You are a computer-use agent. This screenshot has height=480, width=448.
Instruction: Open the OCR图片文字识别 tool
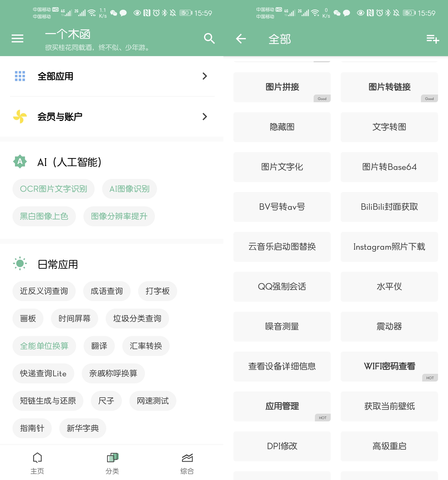54,189
